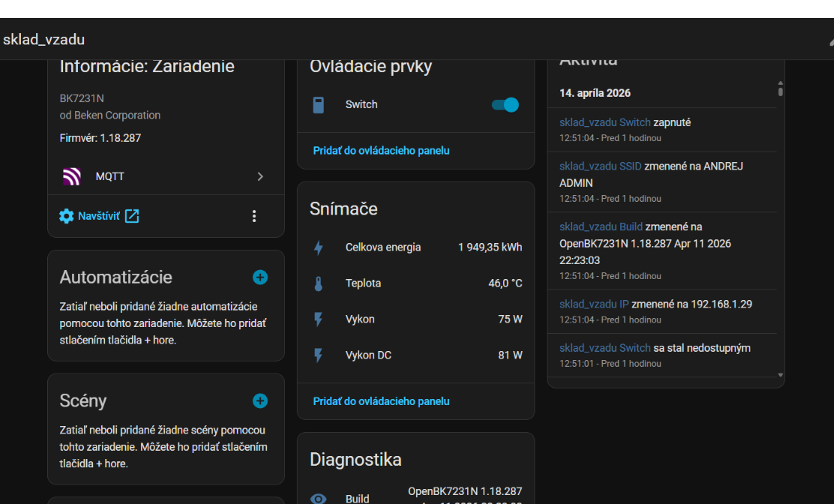The image size is (834, 504).
Task: Open the Navštíviť device link
Action: tap(99, 216)
